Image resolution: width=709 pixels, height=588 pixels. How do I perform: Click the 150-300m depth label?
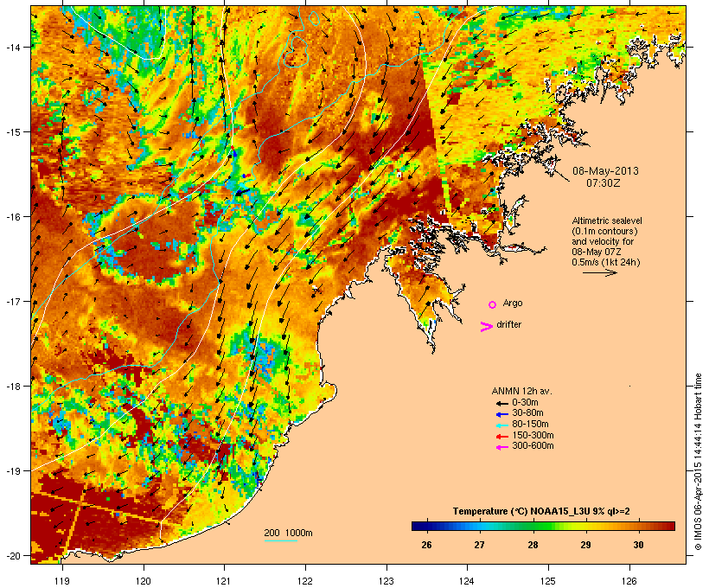click(x=533, y=435)
